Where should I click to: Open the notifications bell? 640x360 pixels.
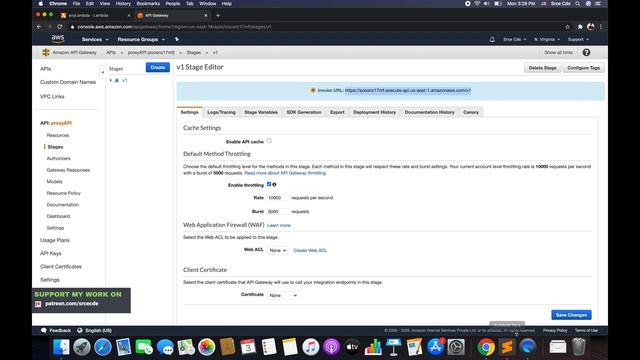[492, 40]
